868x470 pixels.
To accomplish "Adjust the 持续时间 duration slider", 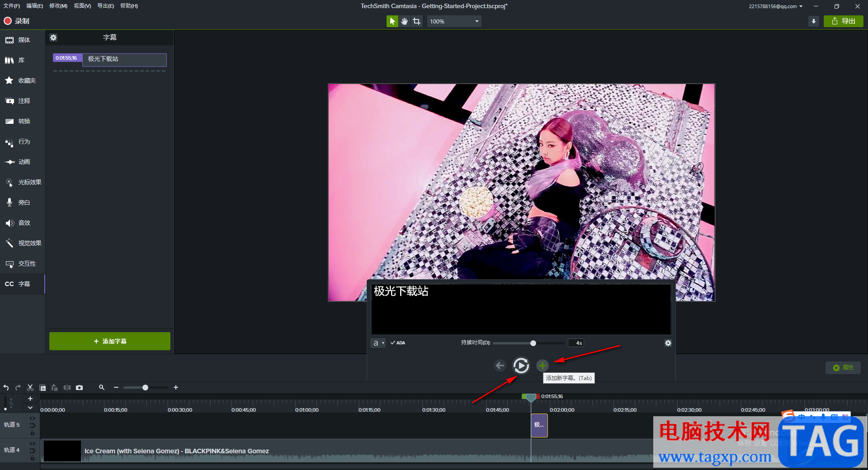I will click(x=533, y=343).
